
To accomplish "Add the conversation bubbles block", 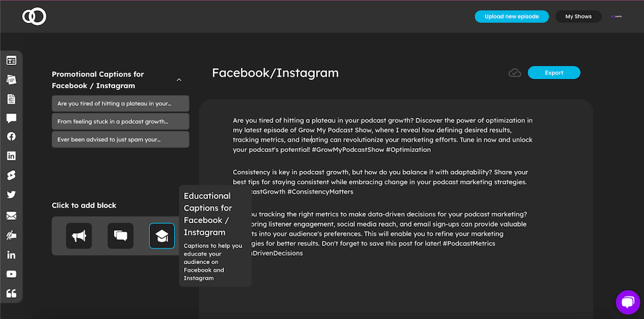I will point(120,236).
